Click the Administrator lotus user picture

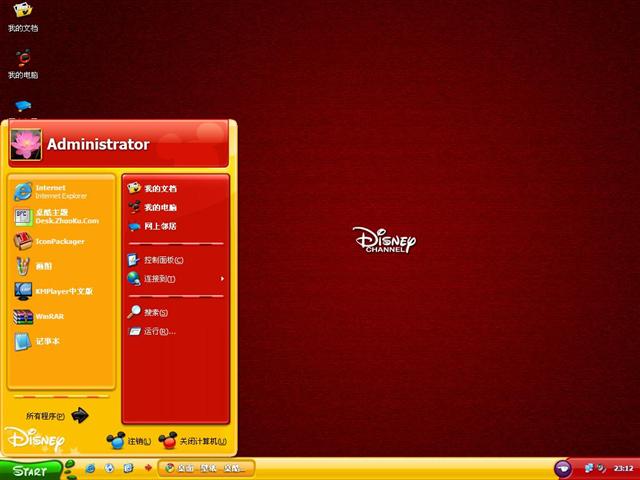26,144
